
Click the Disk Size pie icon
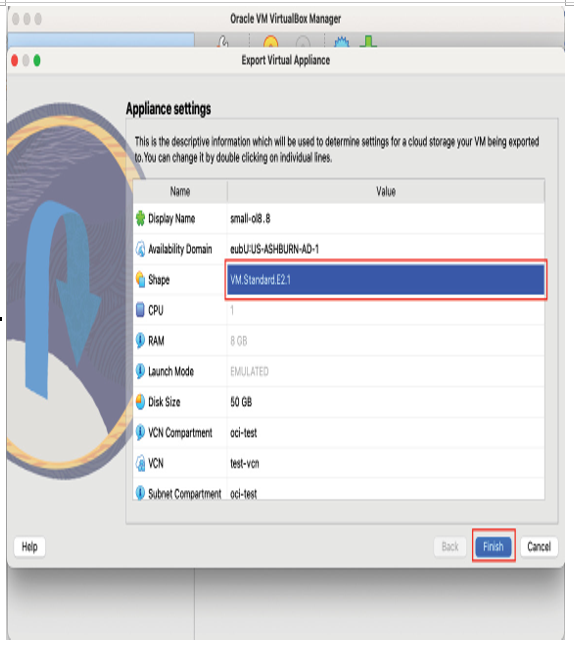(140, 401)
